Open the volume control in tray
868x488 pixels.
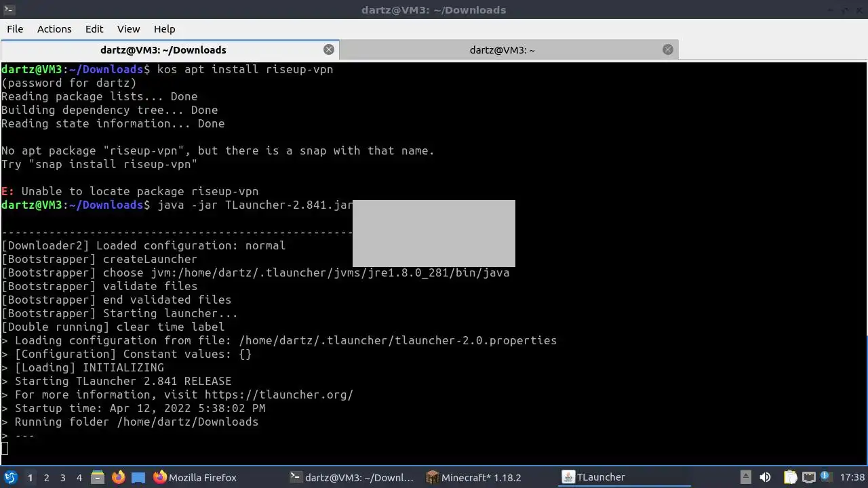pyautogui.click(x=765, y=477)
